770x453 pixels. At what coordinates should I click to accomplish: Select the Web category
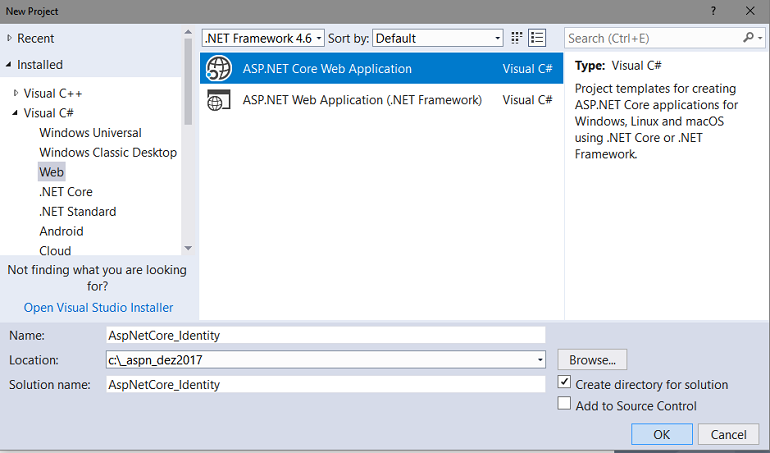pos(52,172)
